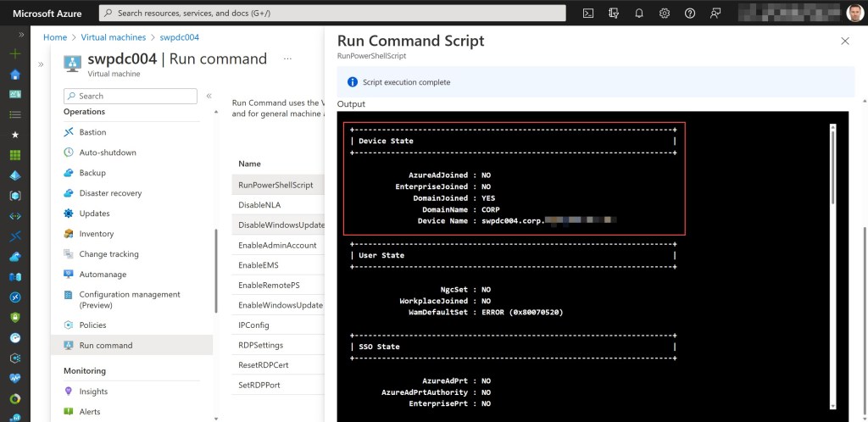Viewport: 868px width, 422px height.
Task: Select the IPConfig command row
Action: point(253,325)
